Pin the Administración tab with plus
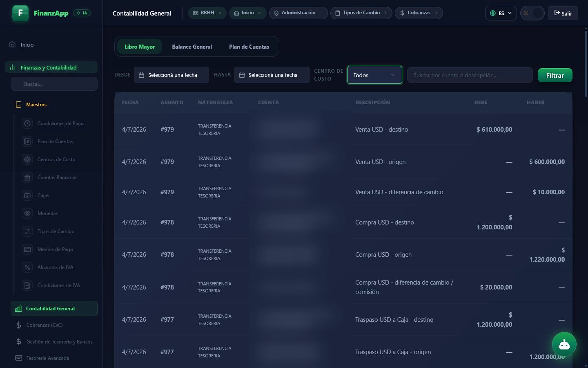Image resolution: width=588 pixels, height=368 pixels. pyautogui.click(x=321, y=13)
